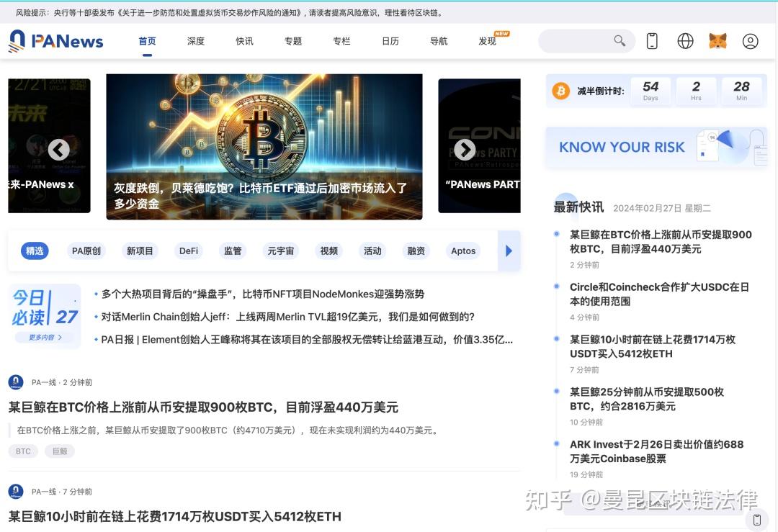Select the PA原创 category pill
This screenshot has height=532, width=778.
point(86,251)
